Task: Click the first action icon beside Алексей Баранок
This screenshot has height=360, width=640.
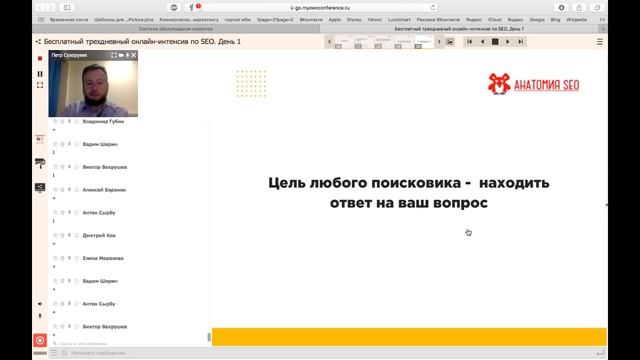Action: coord(55,190)
